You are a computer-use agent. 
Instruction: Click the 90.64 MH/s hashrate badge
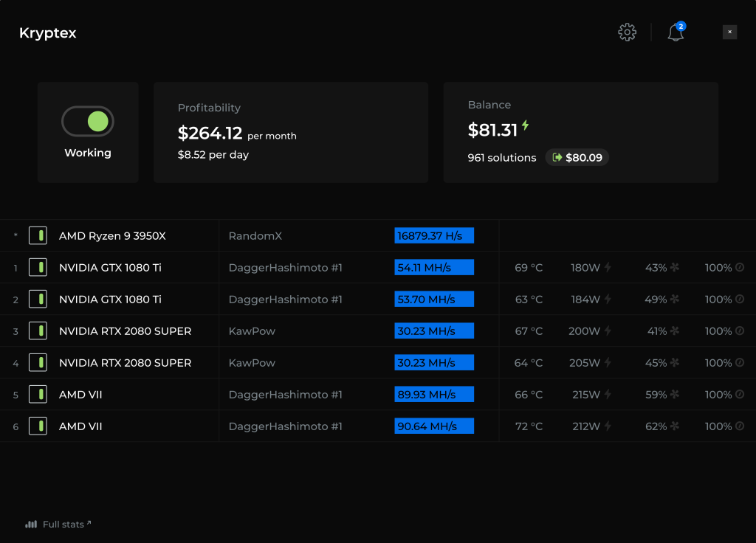coord(434,426)
